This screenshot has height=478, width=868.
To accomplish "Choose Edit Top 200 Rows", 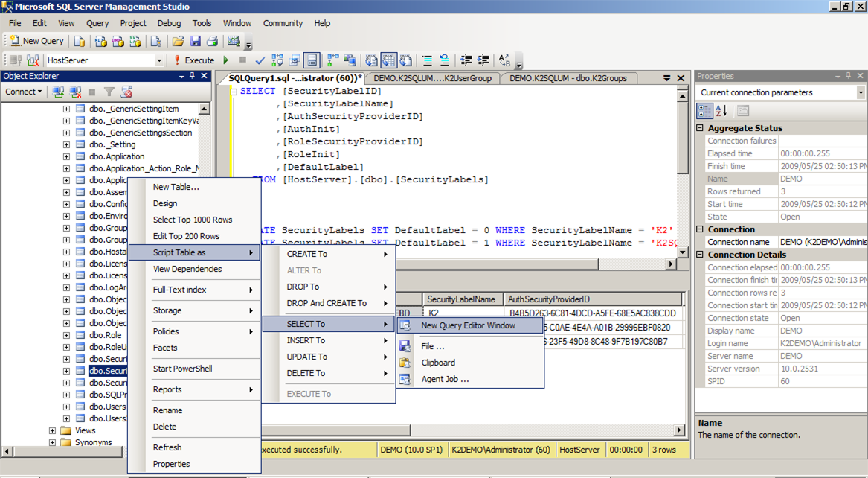I will tap(194, 236).
